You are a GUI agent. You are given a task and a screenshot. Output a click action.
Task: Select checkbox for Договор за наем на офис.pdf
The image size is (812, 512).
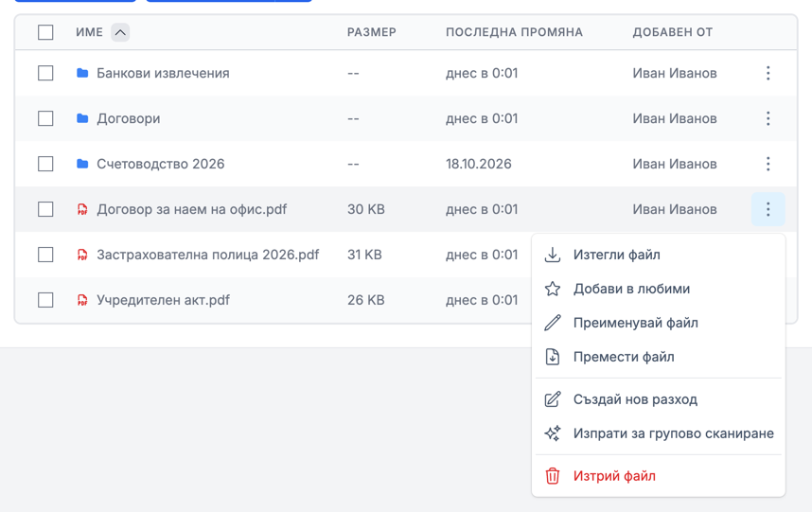pos(45,210)
